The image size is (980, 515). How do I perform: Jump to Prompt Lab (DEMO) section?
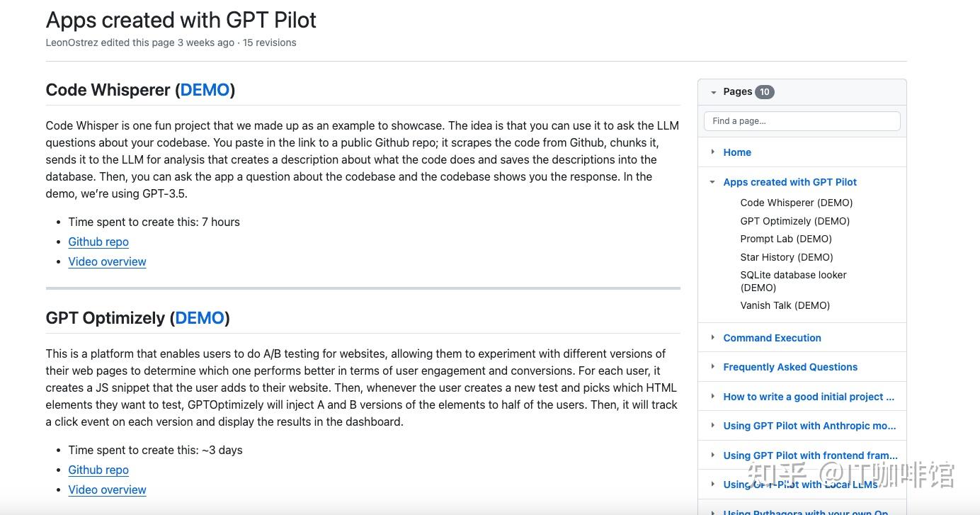(x=786, y=239)
